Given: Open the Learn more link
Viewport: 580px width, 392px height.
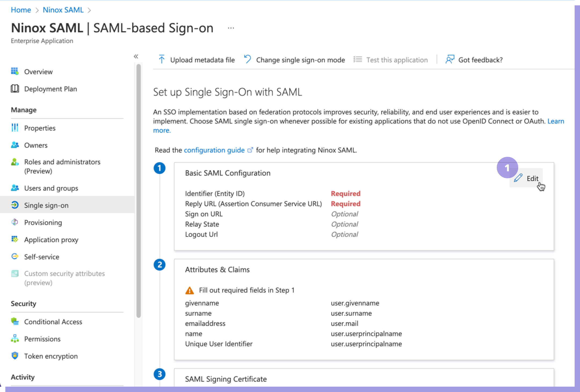Looking at the screenshot, I should point(556,121).
